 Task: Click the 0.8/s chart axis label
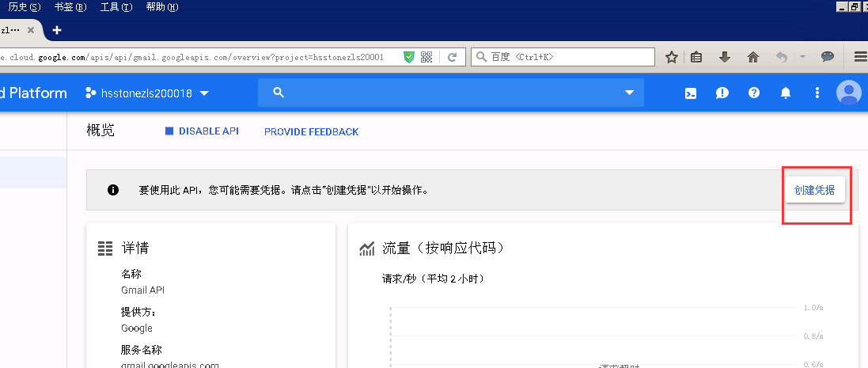[x=813, y=336]
